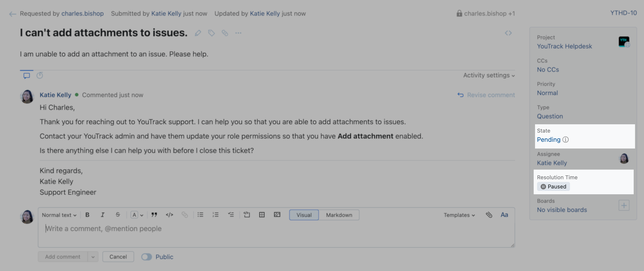Expand the Activity settings dropdown
Image resolution: width=644 pixels, height=271 pixels.
[x=489, y=75]
